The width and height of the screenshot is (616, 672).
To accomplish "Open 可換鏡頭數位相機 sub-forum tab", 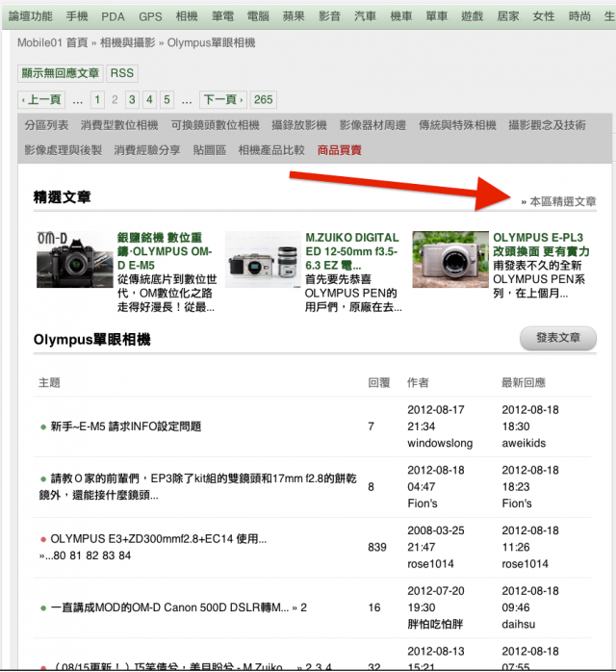I will click(x=216, y=125).
